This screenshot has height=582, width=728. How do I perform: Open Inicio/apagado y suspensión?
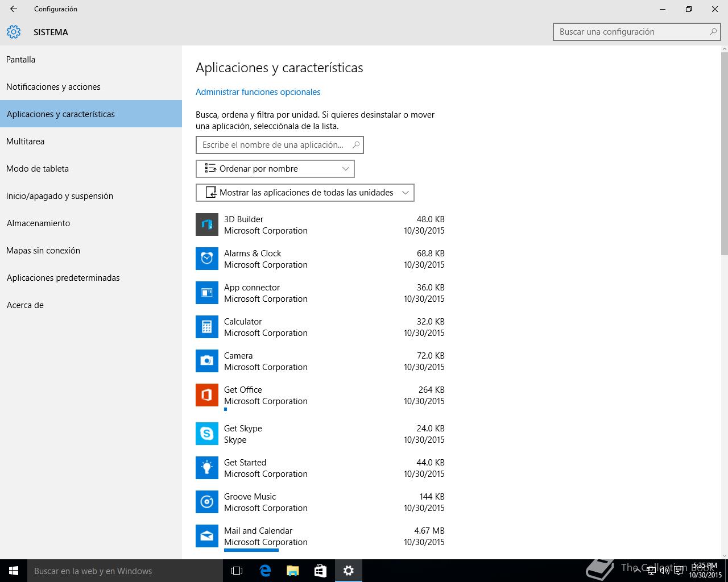coord(91,196)
